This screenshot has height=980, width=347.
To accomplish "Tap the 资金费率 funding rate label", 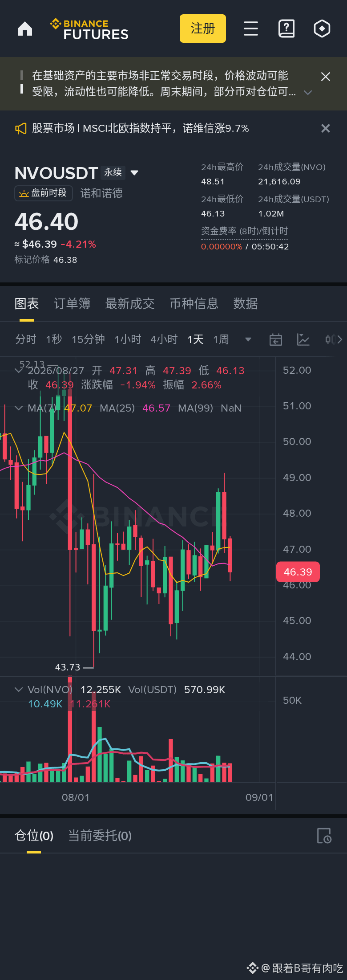I will click(x=244, y=231).
